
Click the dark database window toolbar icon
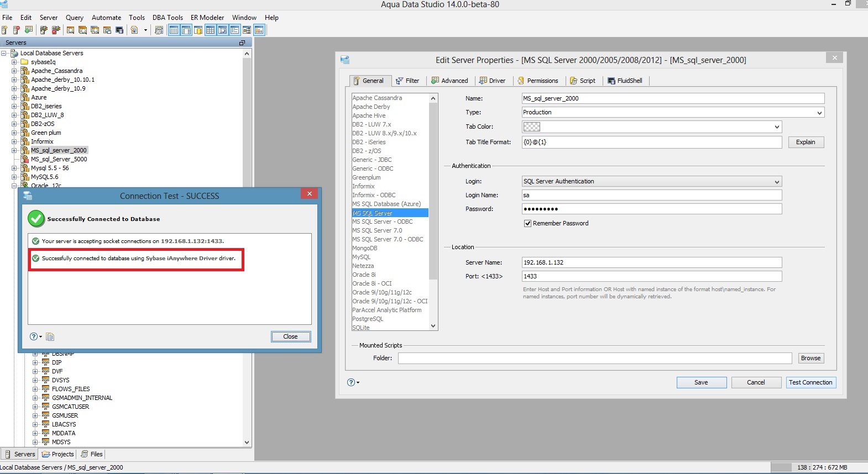click(119, 30)
